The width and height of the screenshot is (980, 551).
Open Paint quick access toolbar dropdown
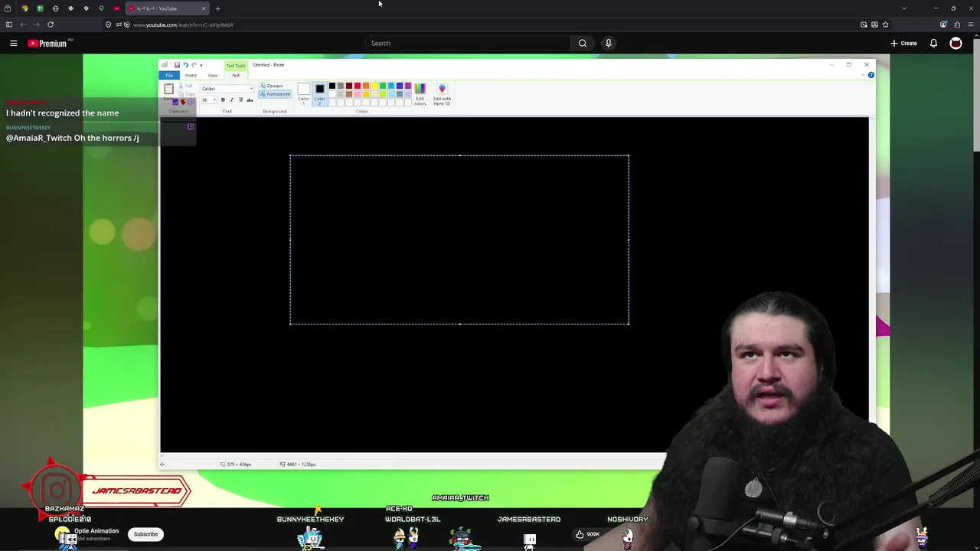[201, 65]
